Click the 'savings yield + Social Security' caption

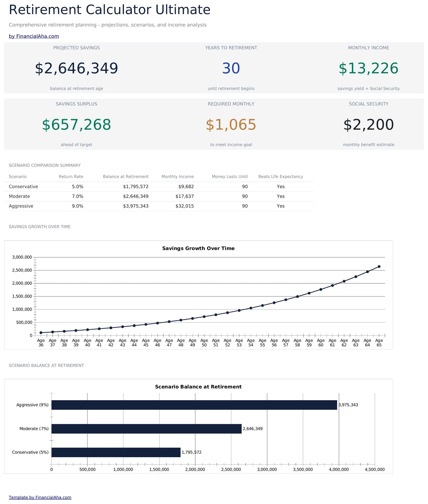369,88
